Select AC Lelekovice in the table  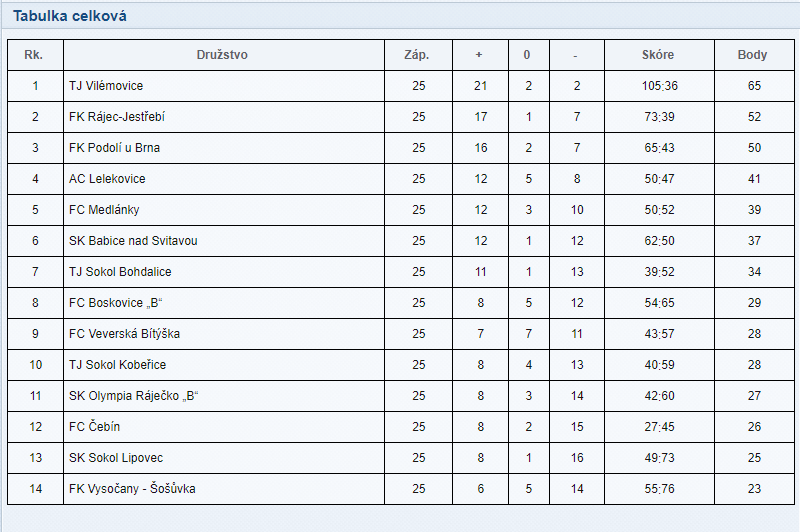click(x=107, y=179)
